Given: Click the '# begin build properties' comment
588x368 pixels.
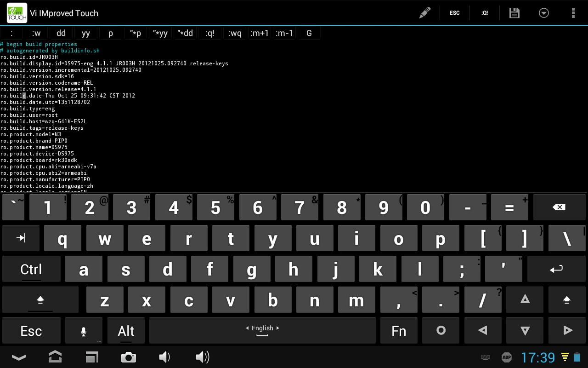Looking at the screenshot, I should (39, 44).
